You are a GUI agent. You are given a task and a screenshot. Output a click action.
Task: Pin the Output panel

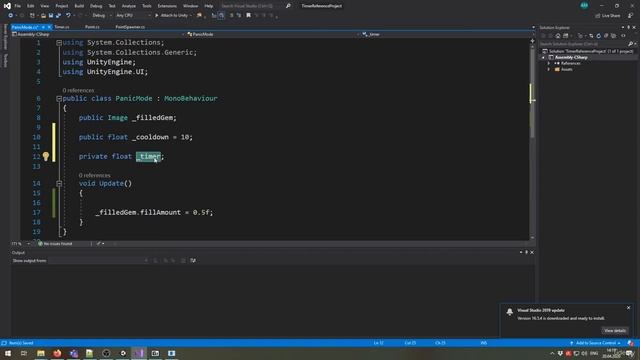(527, 253)
